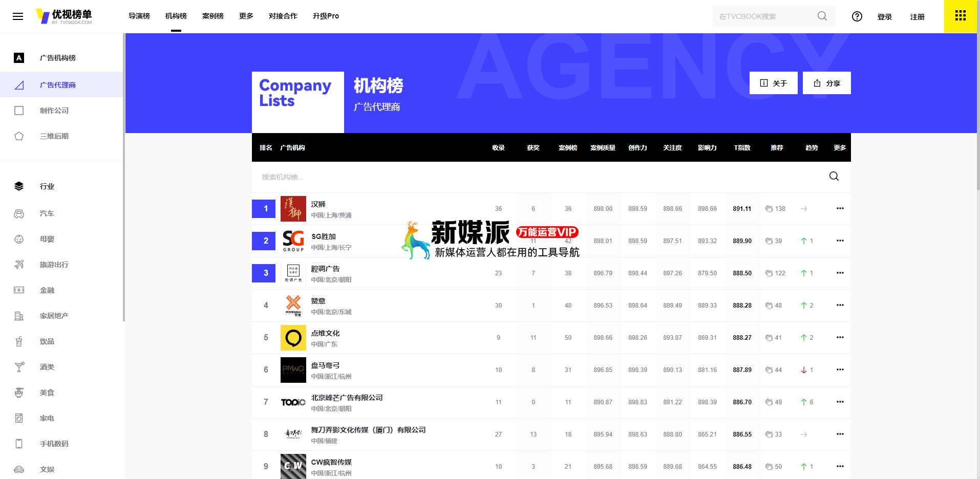
Task: Click the recommend clap icon for 赞意
Action: 769,306
